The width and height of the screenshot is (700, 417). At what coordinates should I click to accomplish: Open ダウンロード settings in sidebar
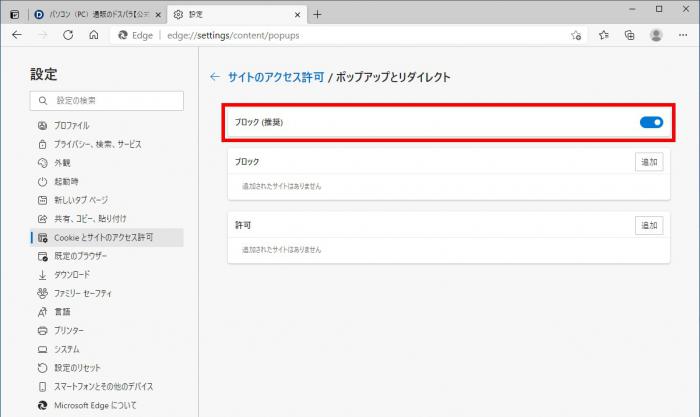(x=107, y=275)
